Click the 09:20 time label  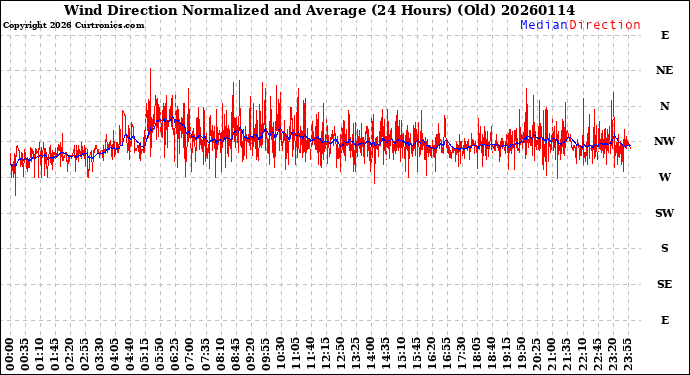250,354
